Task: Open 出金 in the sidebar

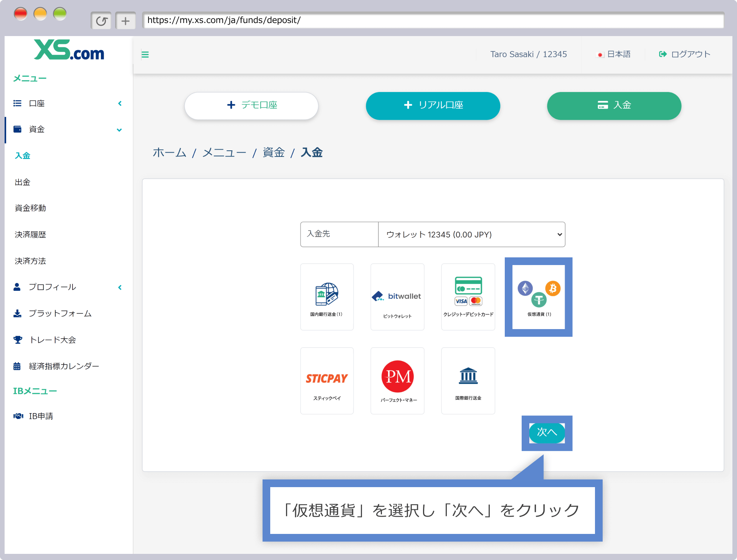Action: (x=23, y=182)
